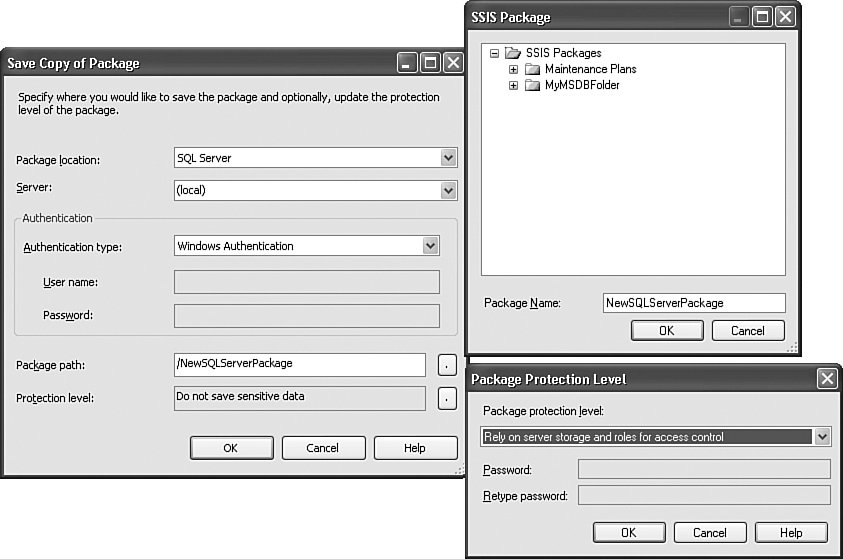843x559 pixels.
Task: Confirm Package Protection Level with OK
Action: pyautogui.click(x=629, y=533)
